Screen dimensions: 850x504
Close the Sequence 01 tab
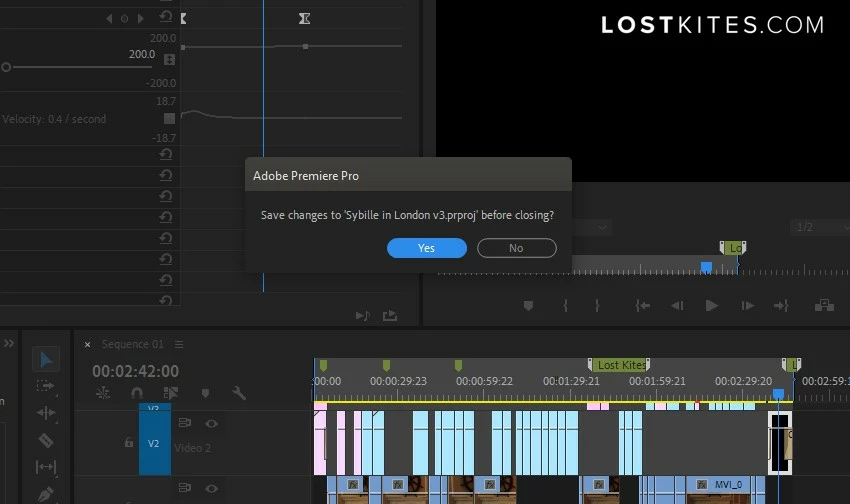tap(87, 345)
